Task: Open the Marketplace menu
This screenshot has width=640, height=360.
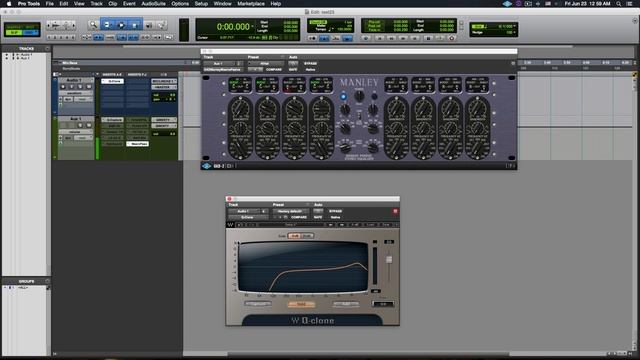Action: [251, 4]
